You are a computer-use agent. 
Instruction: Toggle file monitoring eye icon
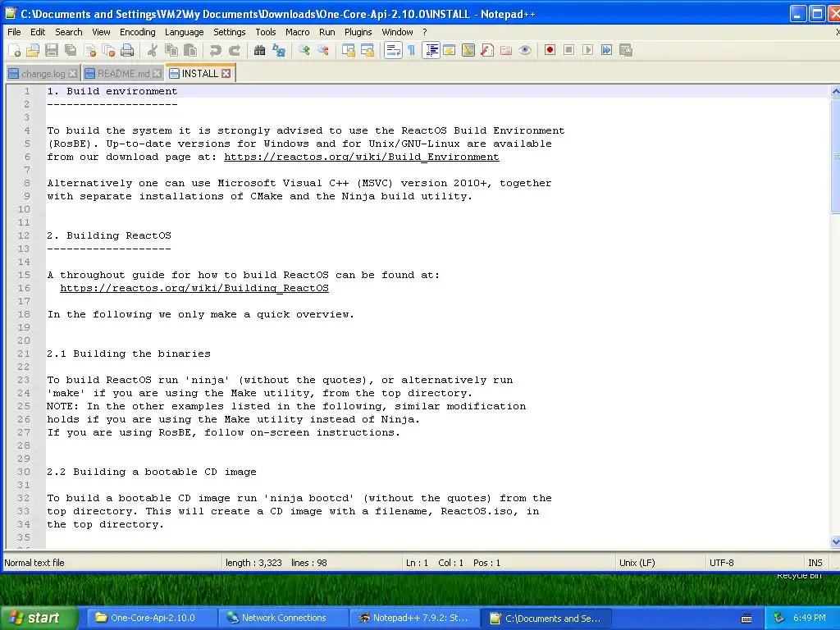pyautogui.click(x=525, y=50)
